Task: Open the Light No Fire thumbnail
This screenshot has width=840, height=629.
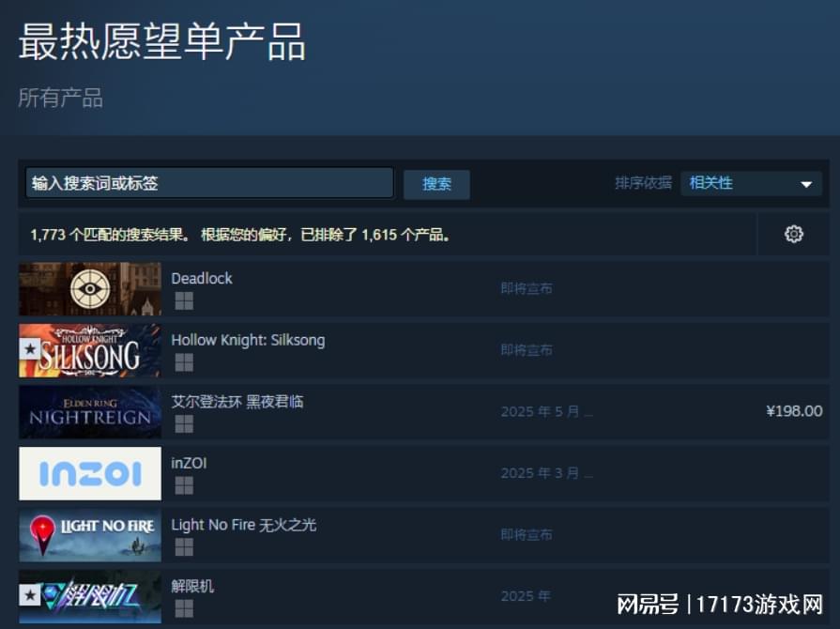Action: point(90,535)
